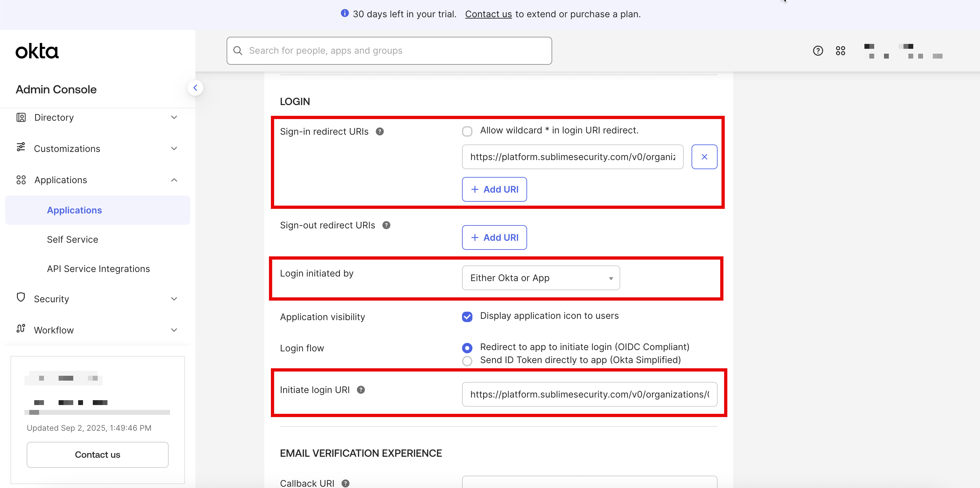This screenshot has height=488, width=980.
Task: Click the Customizations sliders icon
Action: [21, 147]
